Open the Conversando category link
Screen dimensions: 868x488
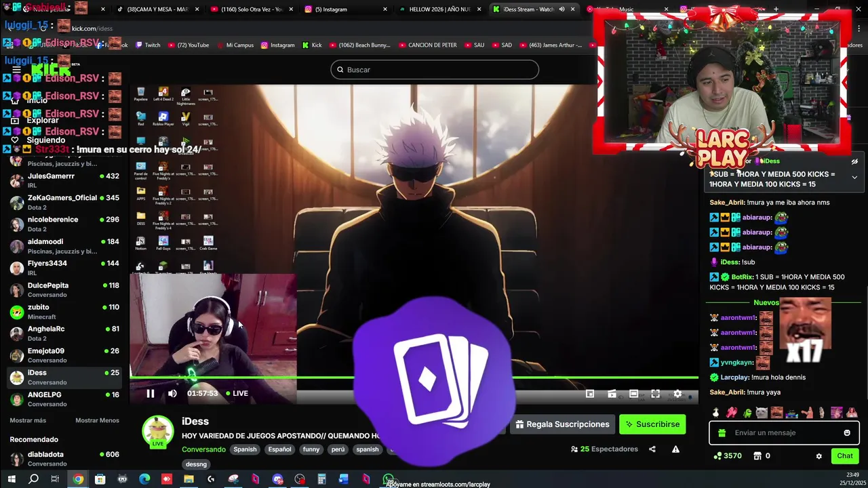[x=203, y=449]
